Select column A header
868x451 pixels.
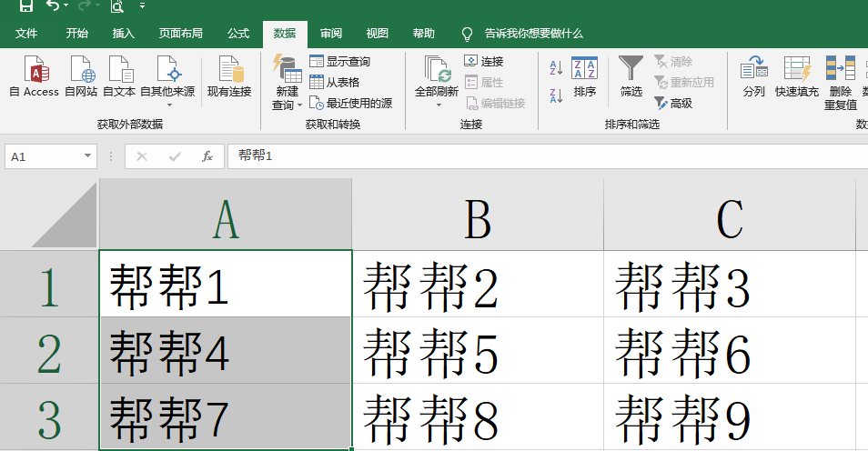(226, 215)
